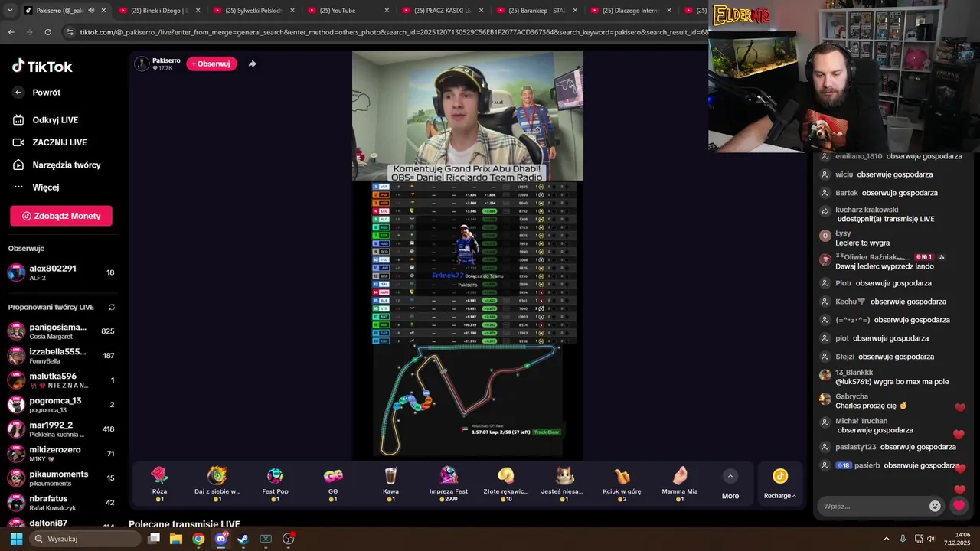Open Google Chrome from the taskbar

click(x=198, y=539)
